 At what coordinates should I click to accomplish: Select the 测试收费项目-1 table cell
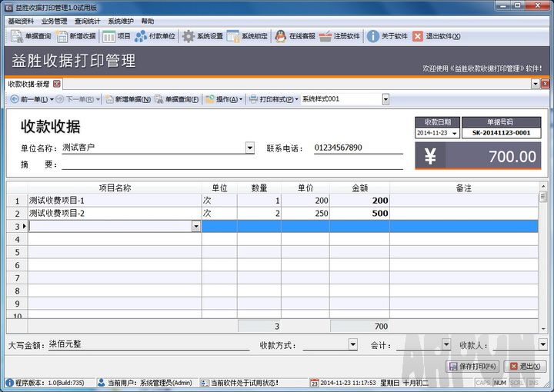tap(114, 200)
